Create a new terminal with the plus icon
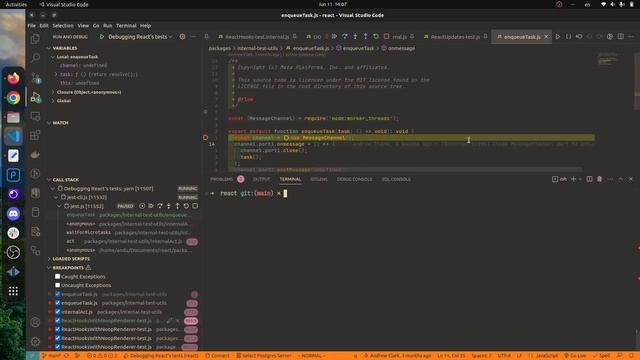The image size is (640, 360). tap(573, 179)
